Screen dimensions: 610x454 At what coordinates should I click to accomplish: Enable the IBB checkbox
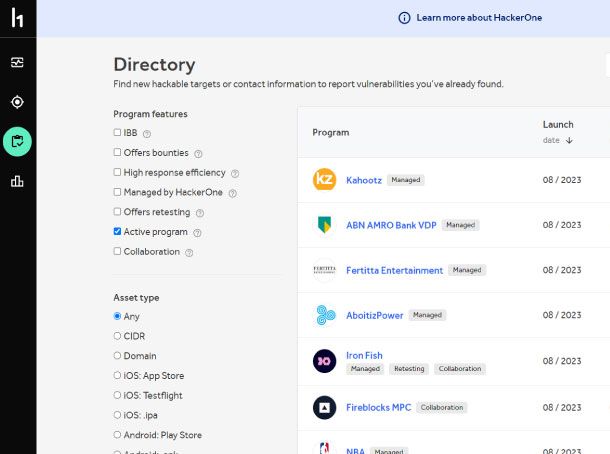pyautogui.click(x=117, y=132)
